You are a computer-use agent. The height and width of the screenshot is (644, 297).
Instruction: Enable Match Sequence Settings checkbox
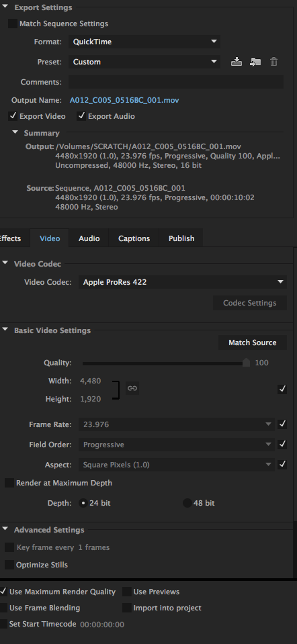(x=13, y=24)
